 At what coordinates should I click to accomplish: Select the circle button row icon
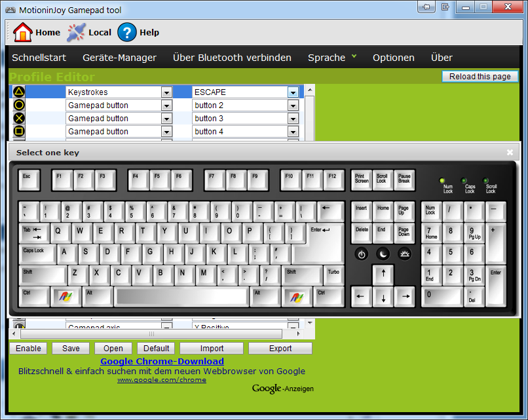19,105
